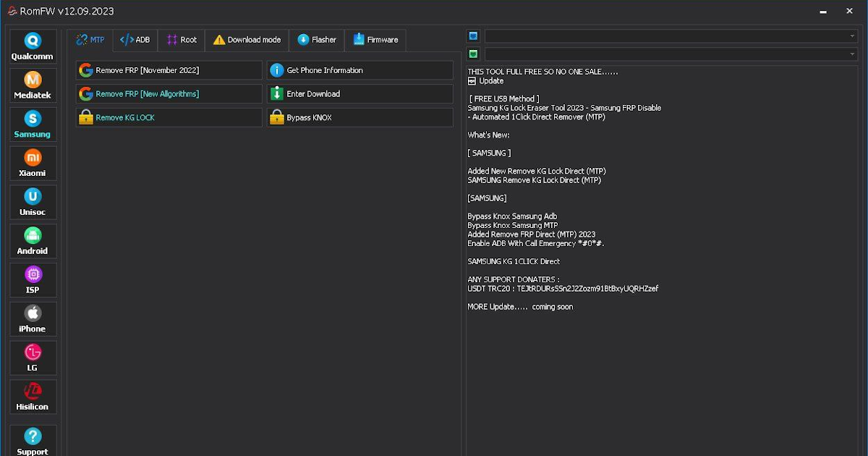Image resolution: width=868 pixels, height=456 pixels.
Task: Open the ISP chip section
Action: tap(33, 280)
